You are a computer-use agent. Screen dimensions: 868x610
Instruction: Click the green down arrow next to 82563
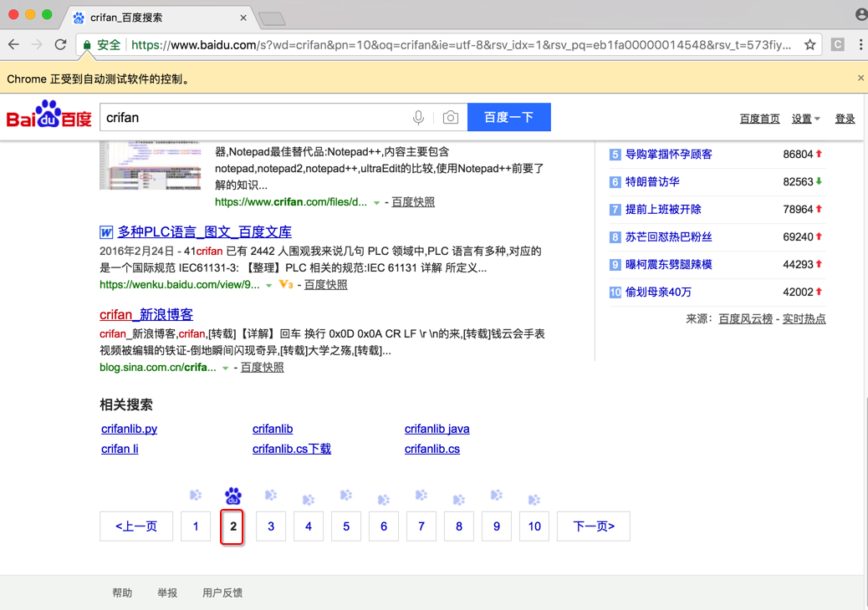click(819, 181)
